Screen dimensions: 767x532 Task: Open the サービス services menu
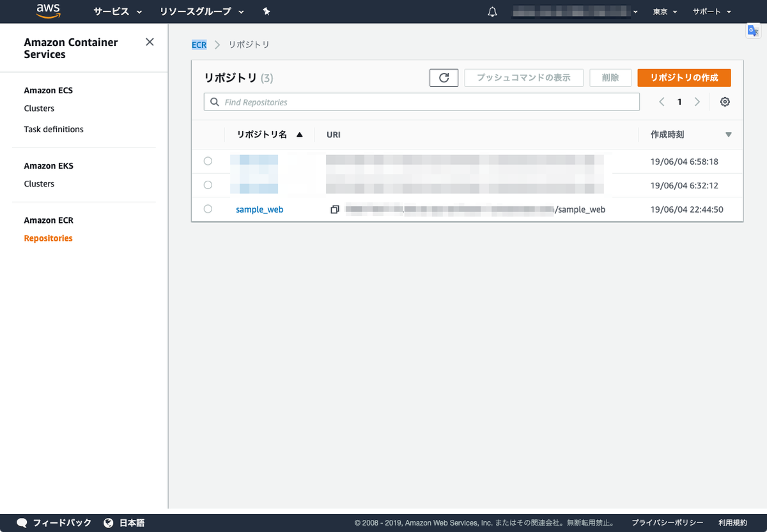pyautogui.click(x=118, y=11)
